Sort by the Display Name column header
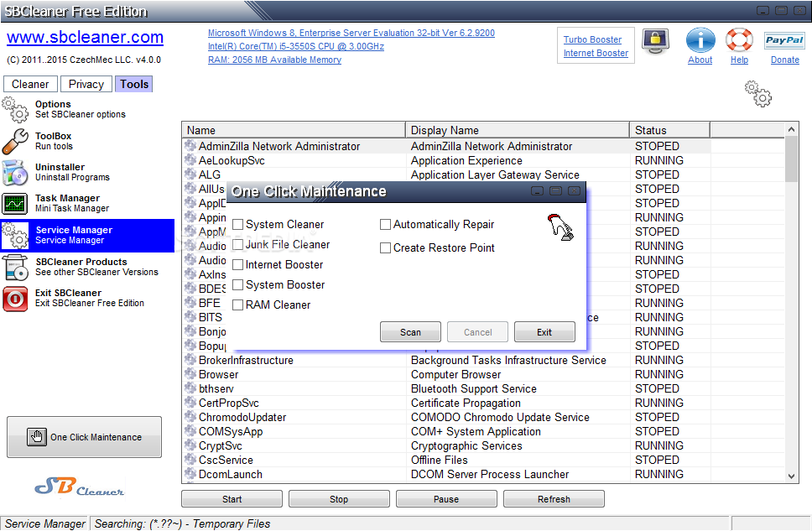 [518, 130]
